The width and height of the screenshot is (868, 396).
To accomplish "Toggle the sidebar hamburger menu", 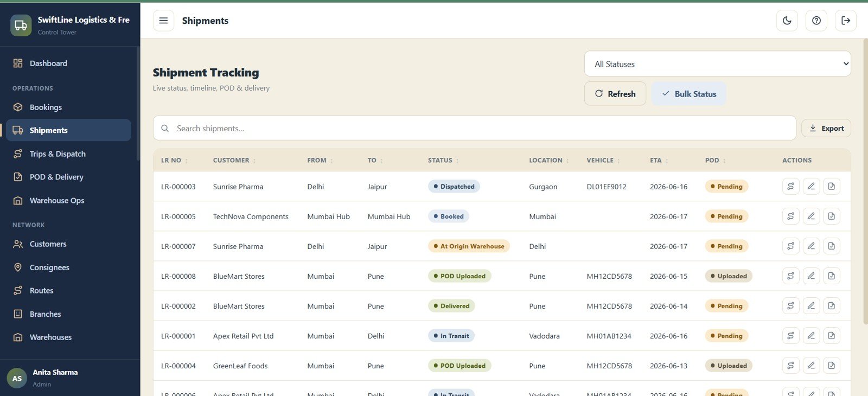I will [163, 21].
